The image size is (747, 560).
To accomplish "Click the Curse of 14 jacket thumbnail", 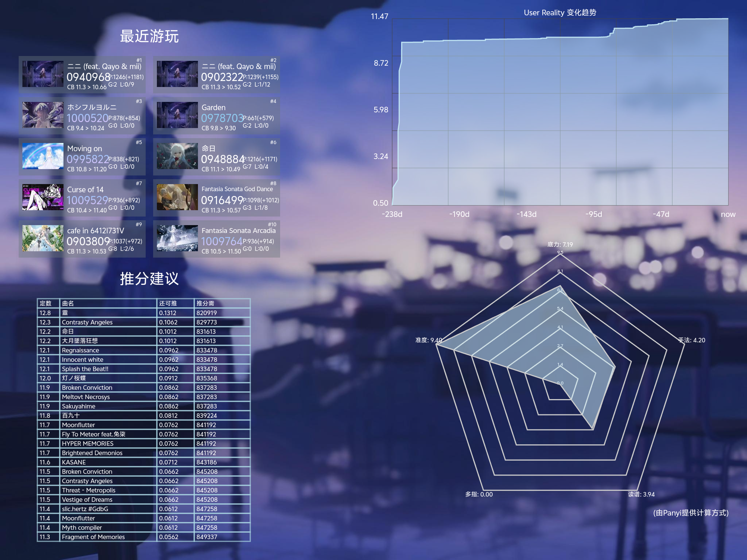I will click(43, 197).
